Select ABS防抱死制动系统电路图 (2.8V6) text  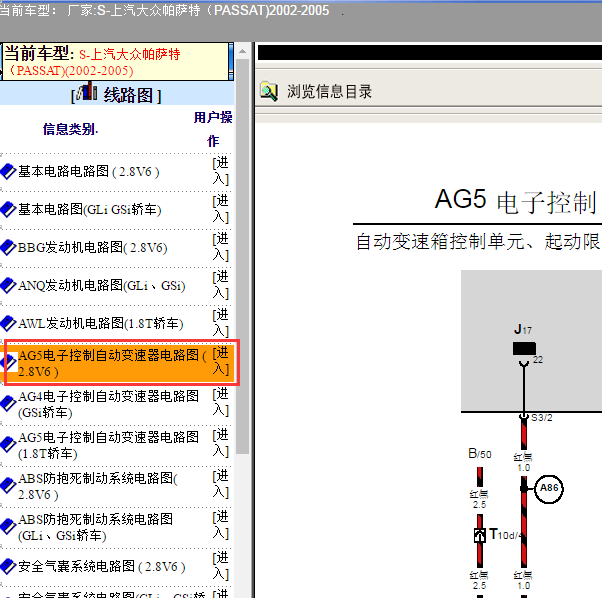98,486
